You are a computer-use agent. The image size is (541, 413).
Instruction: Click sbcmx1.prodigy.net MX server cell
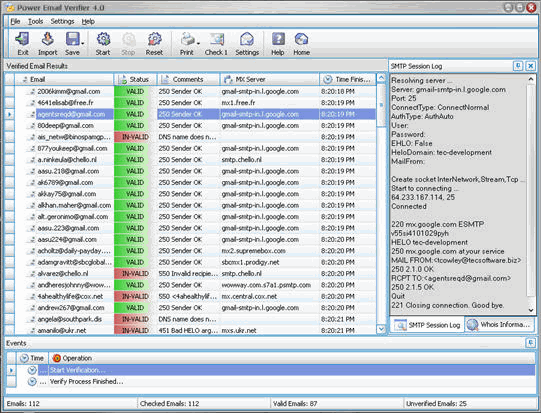point(269,262)
